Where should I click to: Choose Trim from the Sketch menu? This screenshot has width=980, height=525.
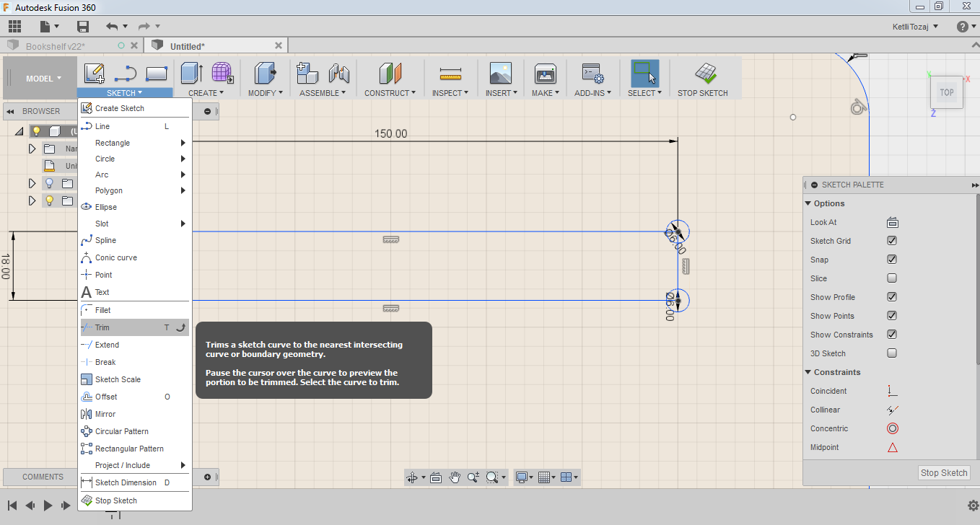135,327
